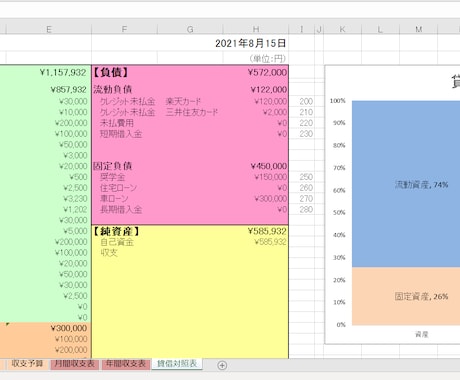Select the 固定負債 label cell
Viewport: 460px width, 380px height.
tap(113, 166)
